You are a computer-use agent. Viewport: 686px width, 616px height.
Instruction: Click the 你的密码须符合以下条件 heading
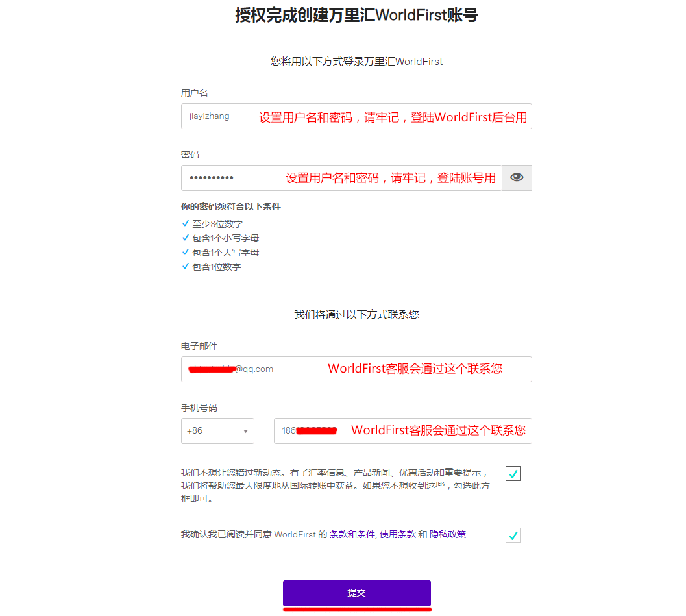click(231, 206)
